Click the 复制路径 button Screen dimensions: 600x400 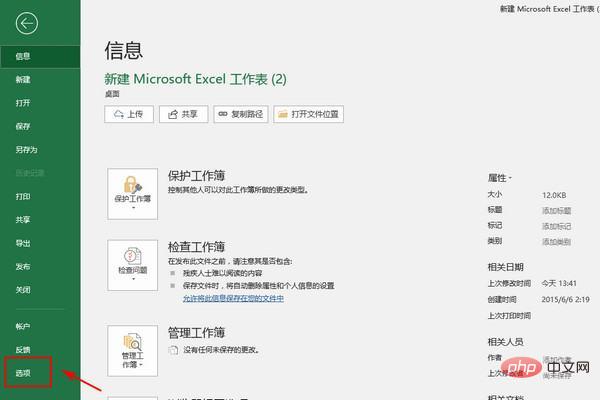tap(241, 114)
